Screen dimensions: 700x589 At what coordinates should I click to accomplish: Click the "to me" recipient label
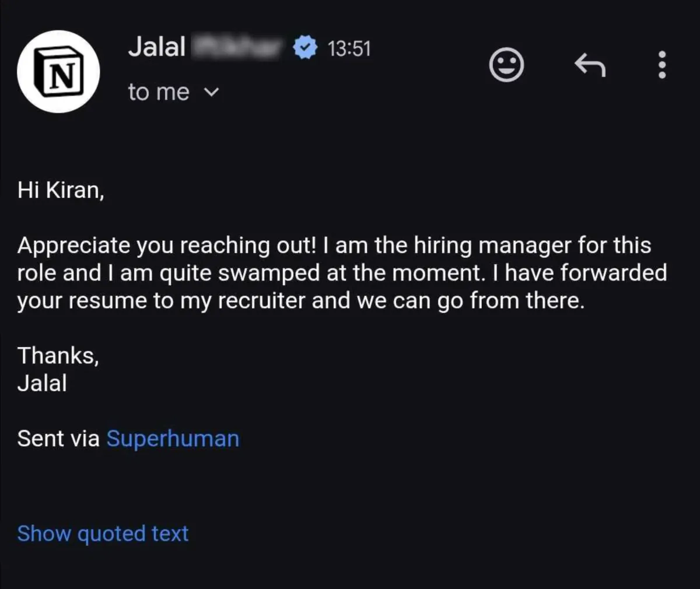[x=159, y=92]
